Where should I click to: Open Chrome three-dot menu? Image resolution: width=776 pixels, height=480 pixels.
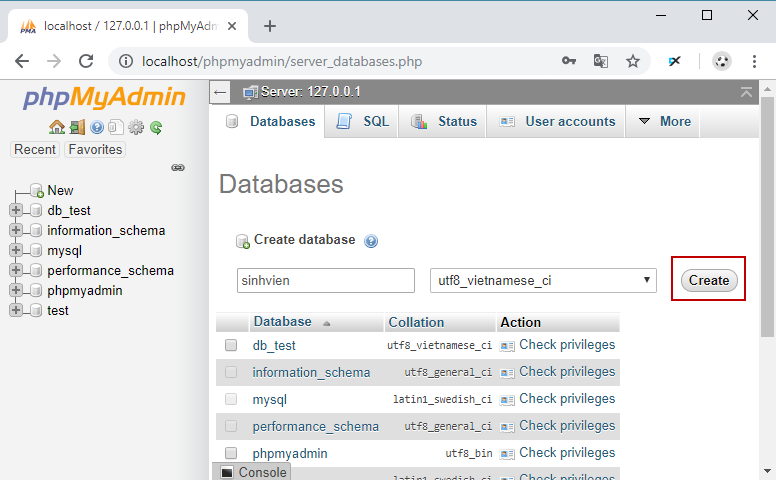754,61
